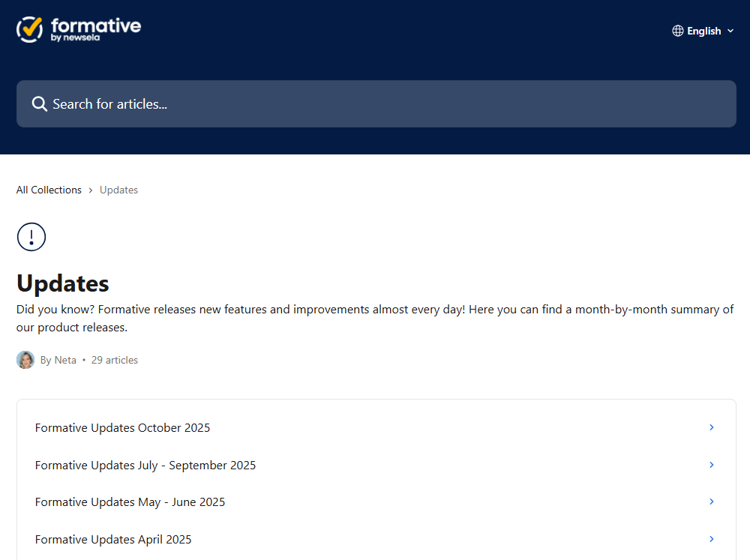Click the Updates breadcrumb text
The height and width of the screenshot is (560, 750).
click(x=118, y=190)
